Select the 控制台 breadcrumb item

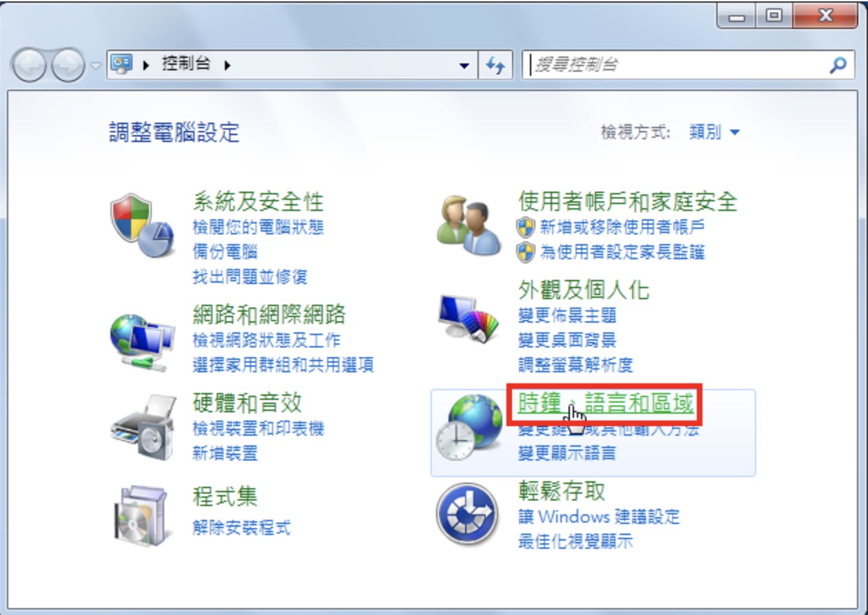[186, 65]
